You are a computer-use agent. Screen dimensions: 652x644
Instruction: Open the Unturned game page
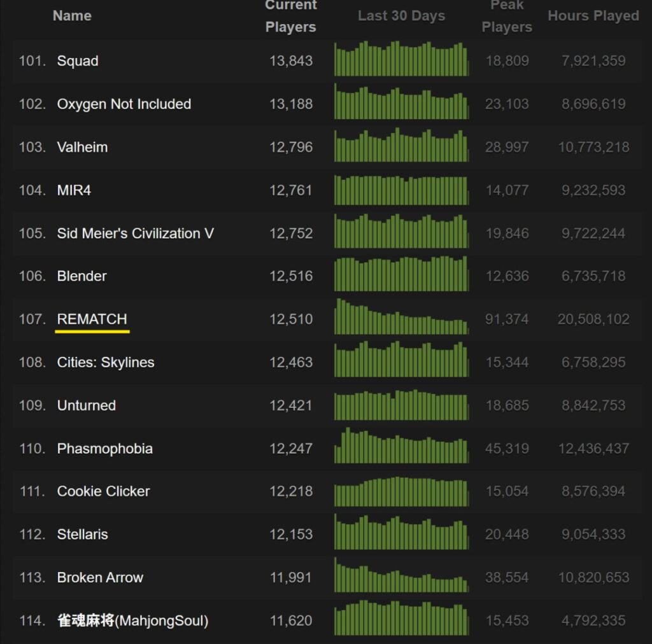(87, 405)
